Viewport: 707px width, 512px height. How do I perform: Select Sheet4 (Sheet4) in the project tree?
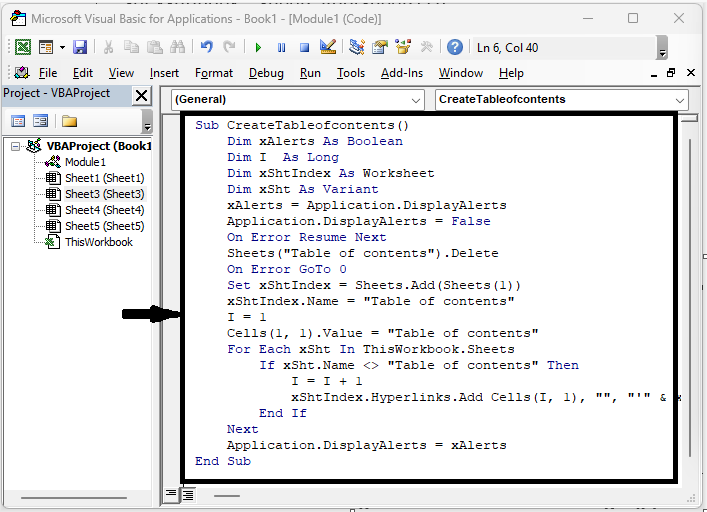click(105, 210)
